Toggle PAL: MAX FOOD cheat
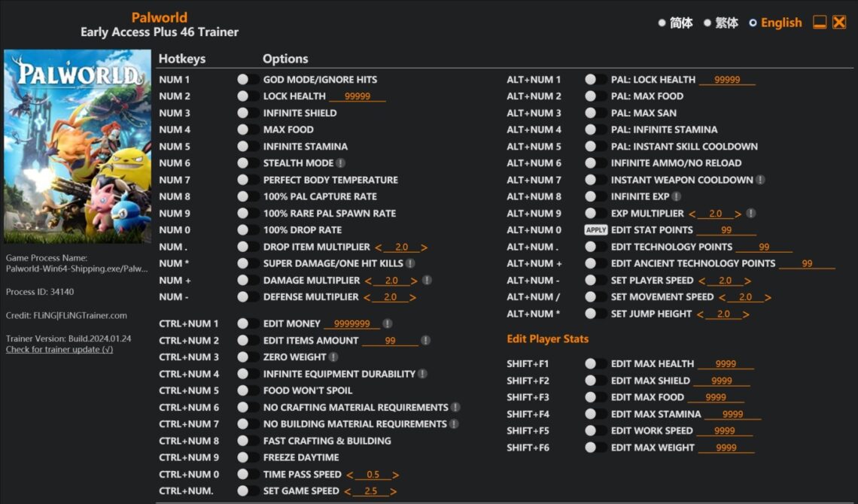This screenshot has width=858, height=504. tap(590, 96)
